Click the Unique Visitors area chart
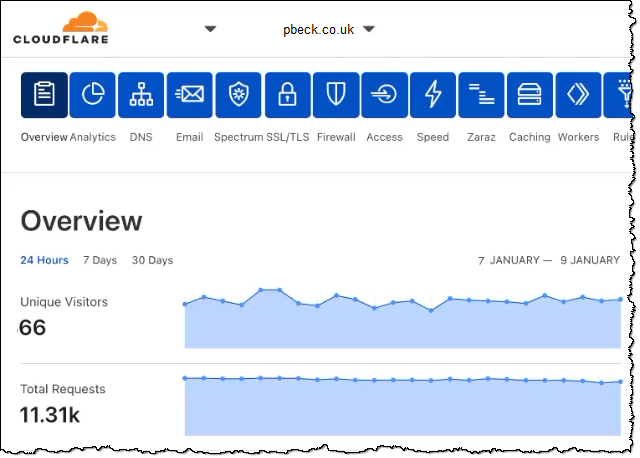The image size is (640, 458). tap(402, 318)
